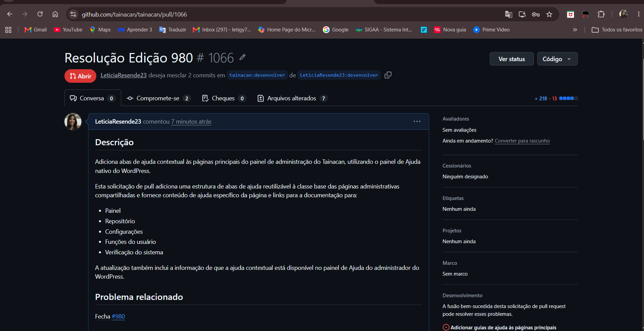
Task: Open the browser home page icon
Action: (55, 14)
